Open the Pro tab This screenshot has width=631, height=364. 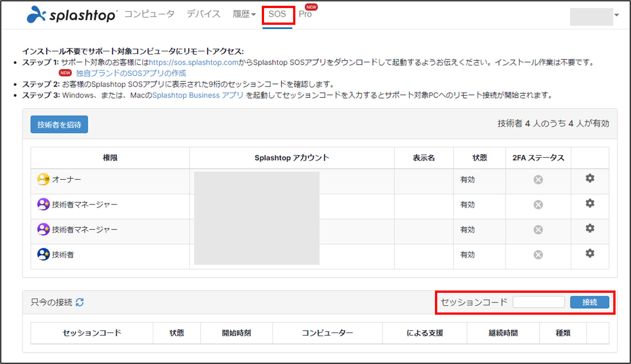coord(305,14)
